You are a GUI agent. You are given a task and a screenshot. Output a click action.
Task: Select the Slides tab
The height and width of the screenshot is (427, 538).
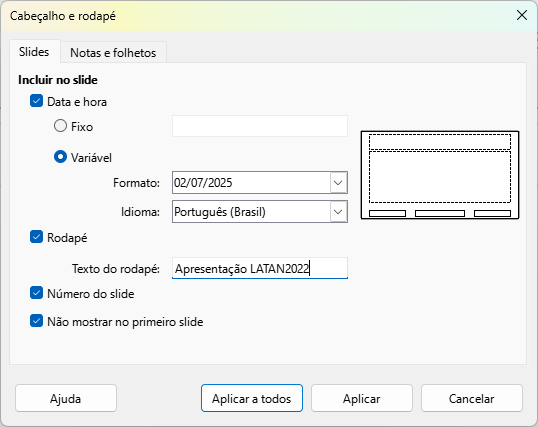pyautogui.click(x=34, y=52)
